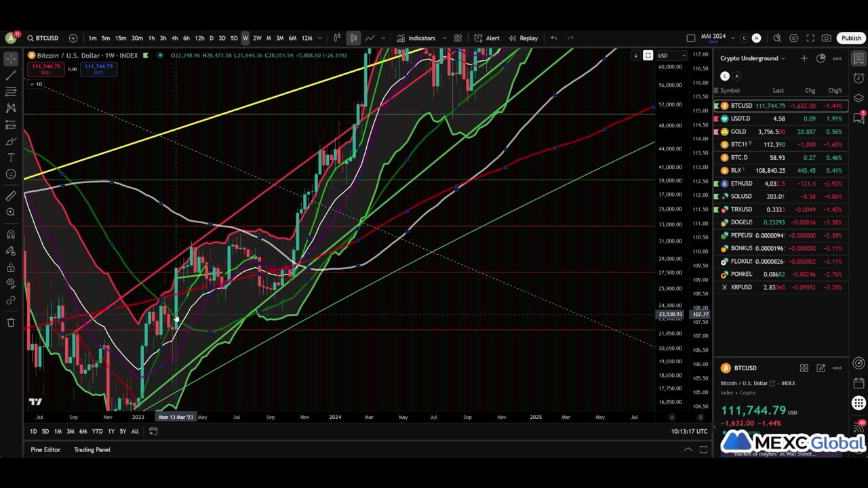The height and width of the screenshot is (488, 868).
Task: Open the indicator templates grid icon
Action: [x=458, y=38]
